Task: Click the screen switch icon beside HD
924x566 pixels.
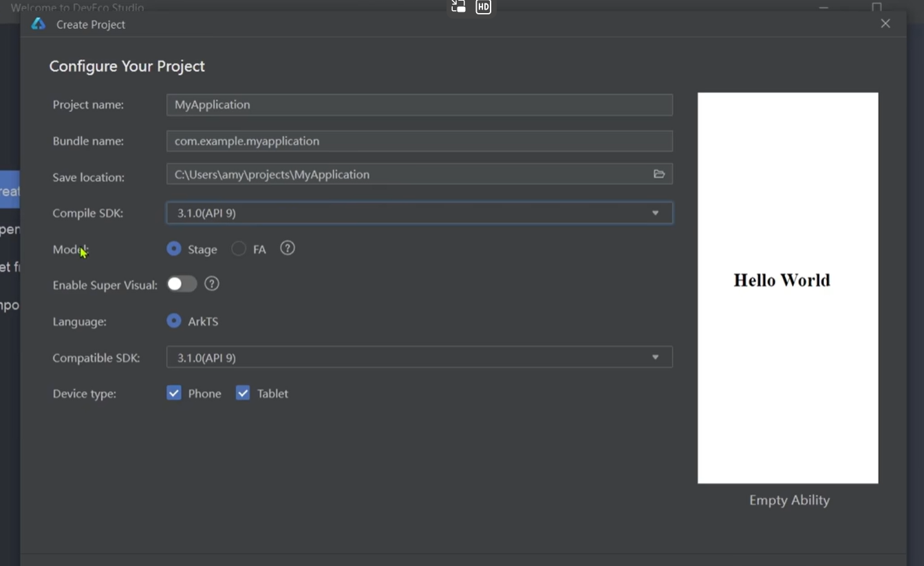Action: pos(458,7)
